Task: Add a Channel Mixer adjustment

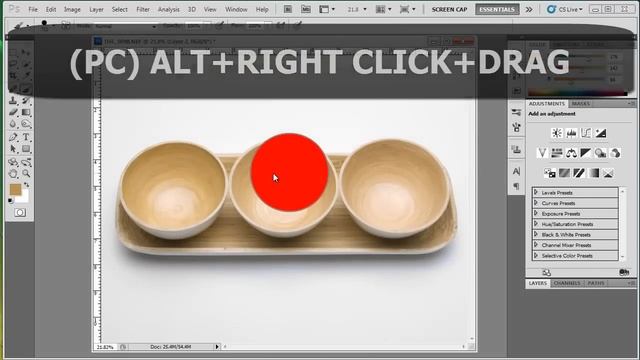Action: click(615, 153)
